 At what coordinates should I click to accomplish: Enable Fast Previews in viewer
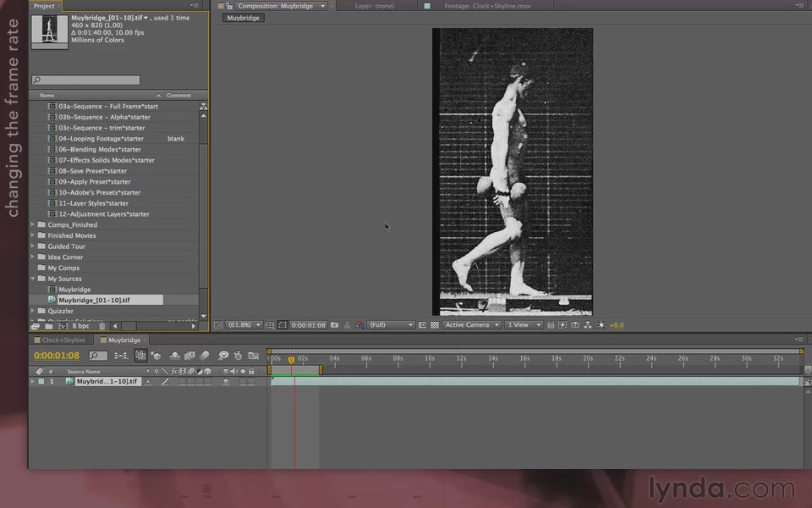coord(563,325)
